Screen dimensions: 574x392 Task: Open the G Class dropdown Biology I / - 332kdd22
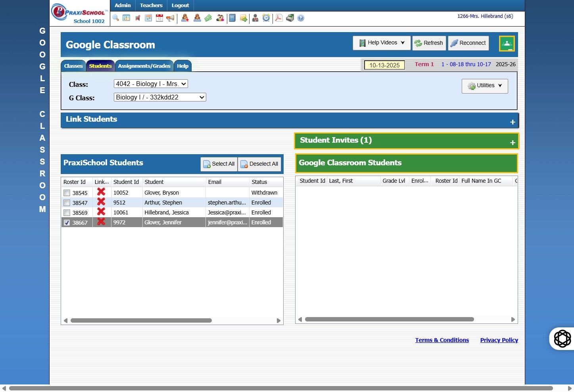(160, 97)
